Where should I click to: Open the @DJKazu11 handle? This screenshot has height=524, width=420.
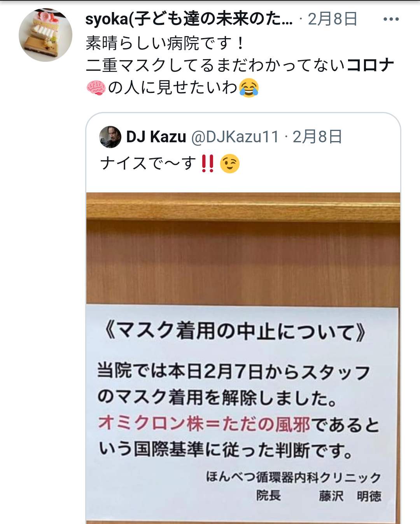point(235,137)
